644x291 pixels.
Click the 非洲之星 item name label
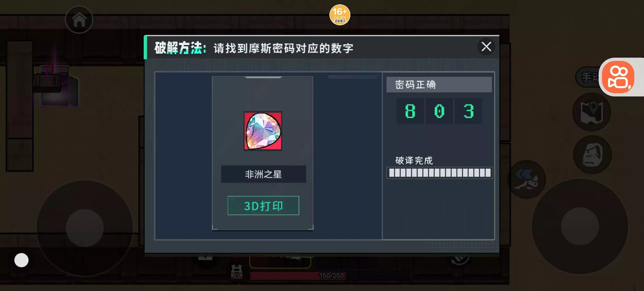[x=263, y=174]
